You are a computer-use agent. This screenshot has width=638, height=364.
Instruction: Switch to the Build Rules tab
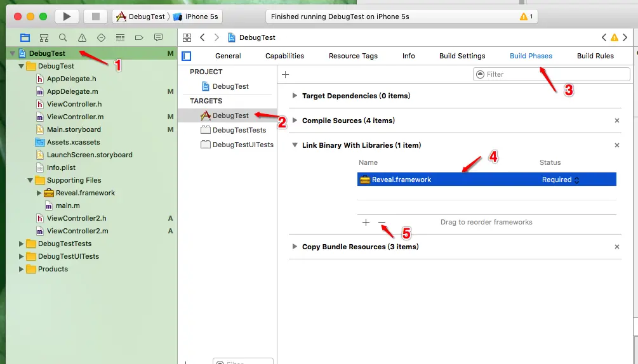595,56
